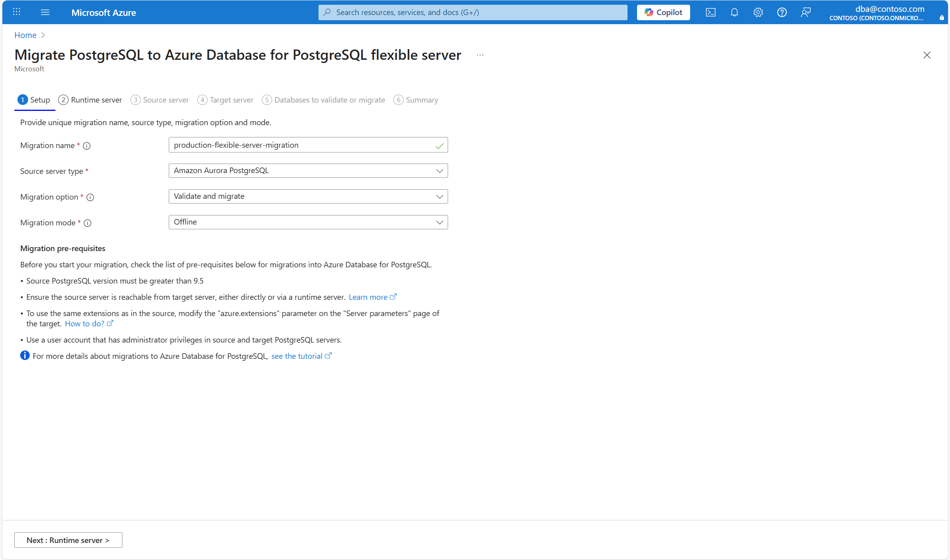Switch to the Runtime server tab
Screen dimensions: 950x560
[90, 100]
